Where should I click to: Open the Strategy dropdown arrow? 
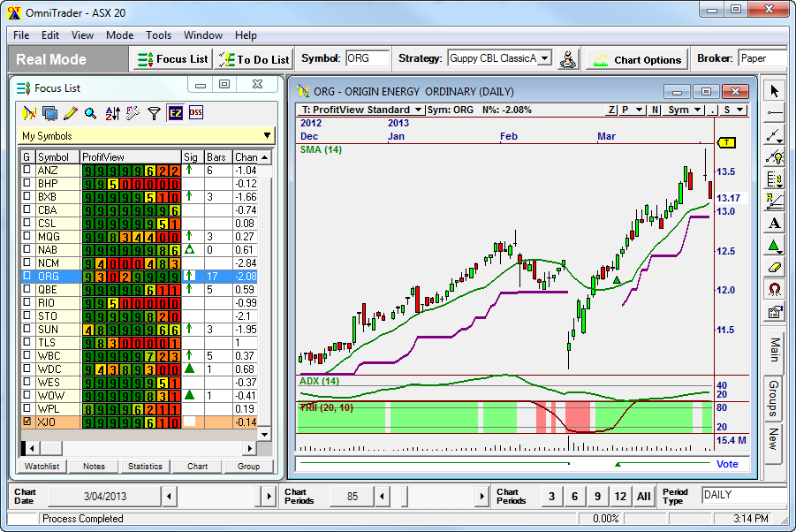point(545,58)
